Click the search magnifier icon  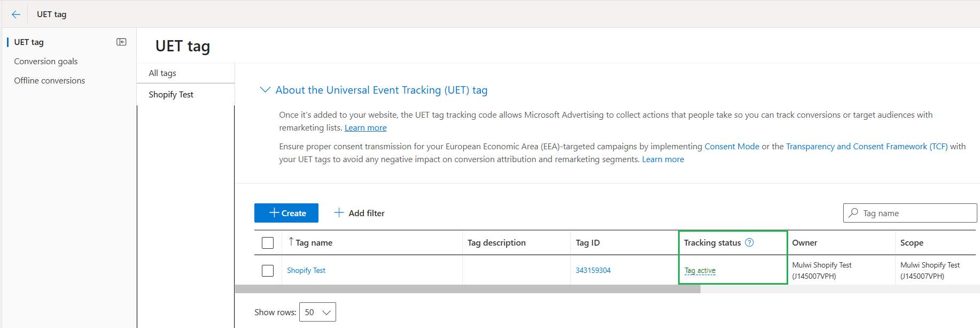(853, 212)
